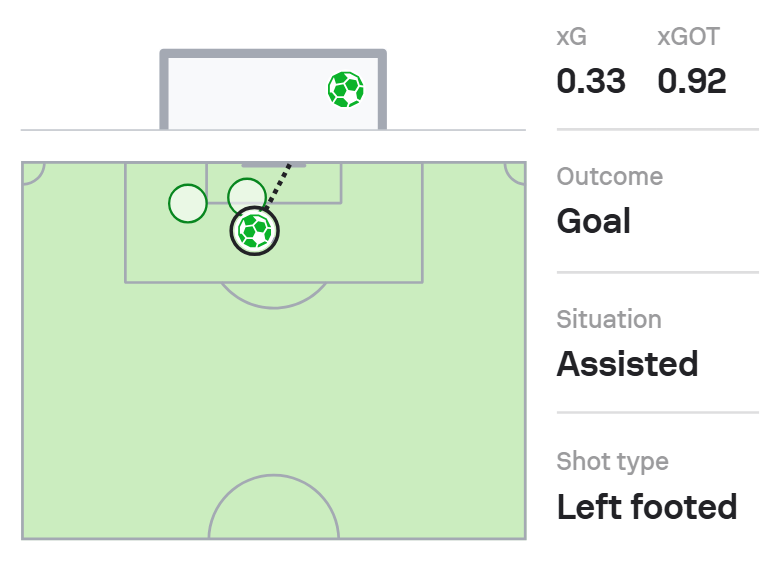Click the Shot type heading
Screen dimensions: 765x568
tap(612, 462)
